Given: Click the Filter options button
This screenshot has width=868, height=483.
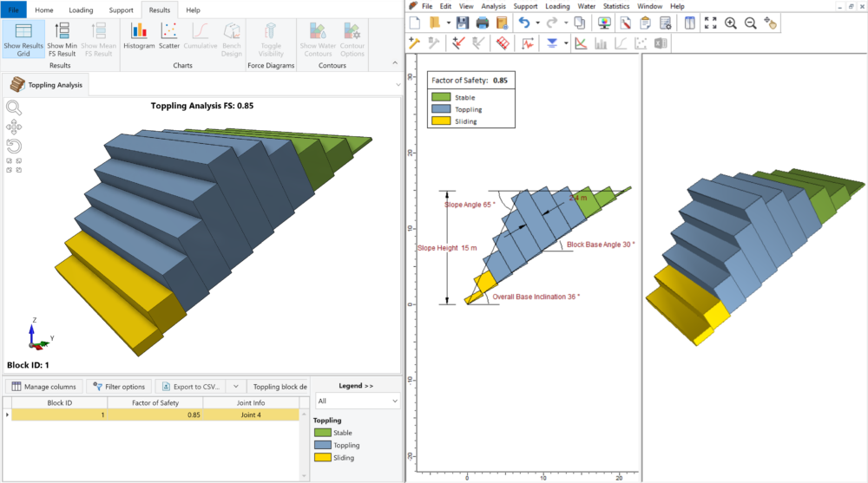Looking at the screenshot, I should click(x=119, y=387).
